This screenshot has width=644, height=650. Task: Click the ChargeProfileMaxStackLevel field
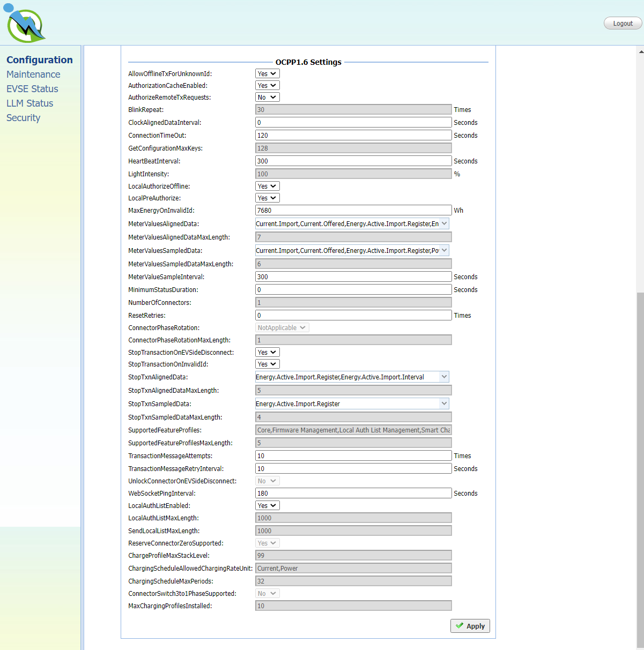[x=353, y=556]
